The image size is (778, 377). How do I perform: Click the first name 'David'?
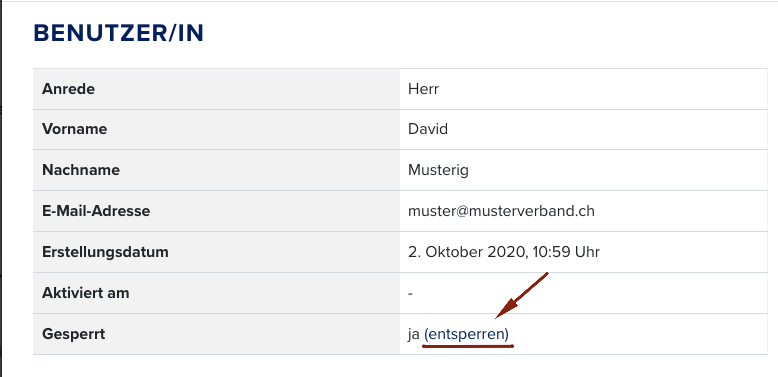(428, 129)
